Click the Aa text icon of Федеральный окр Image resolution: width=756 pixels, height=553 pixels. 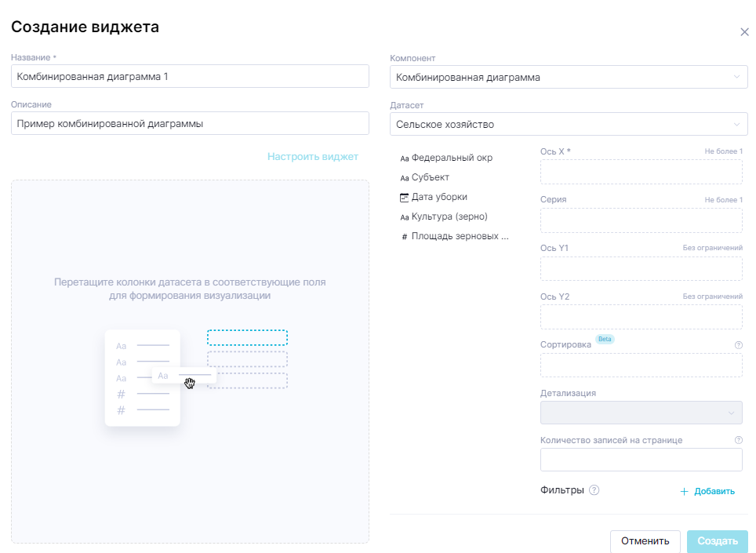[405, 158]
